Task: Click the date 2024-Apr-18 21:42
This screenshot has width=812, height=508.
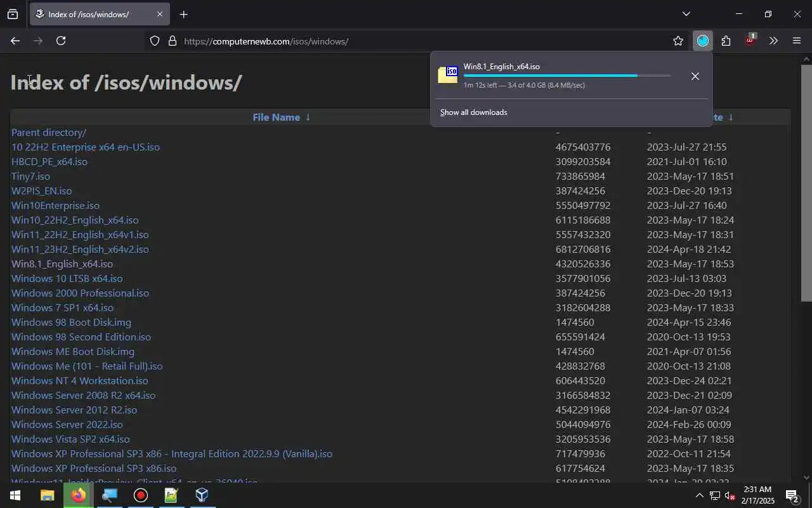Action: [x=689, y=249]
